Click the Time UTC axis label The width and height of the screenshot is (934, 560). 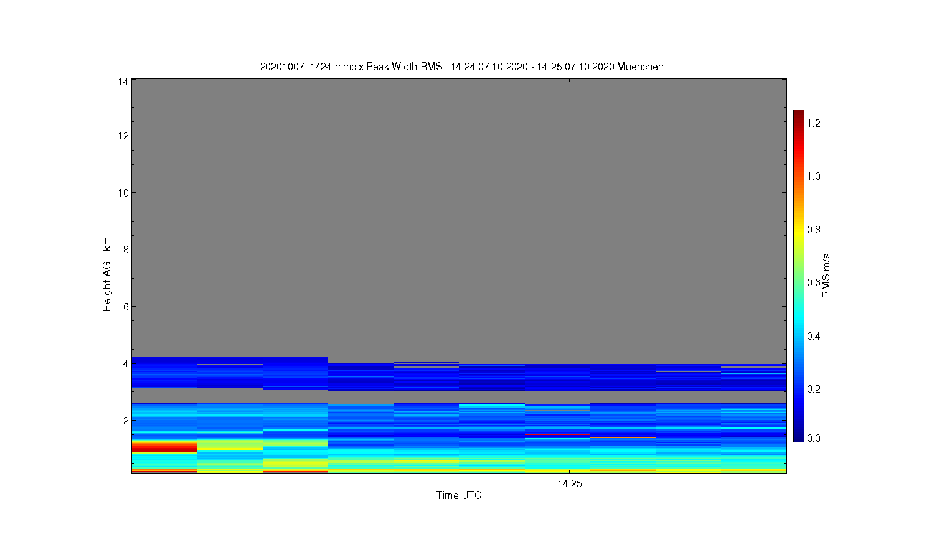point(459,495)
